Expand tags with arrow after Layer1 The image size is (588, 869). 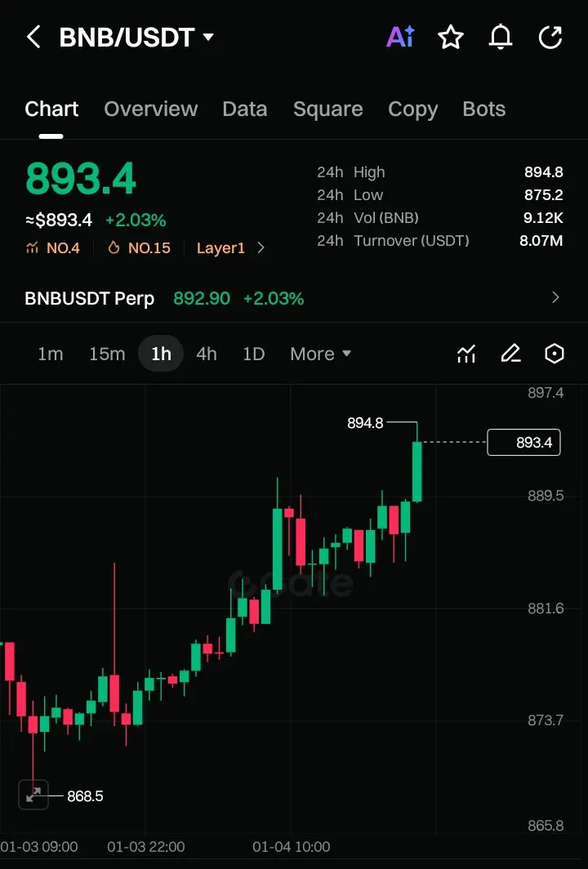(x=261, y=247)
